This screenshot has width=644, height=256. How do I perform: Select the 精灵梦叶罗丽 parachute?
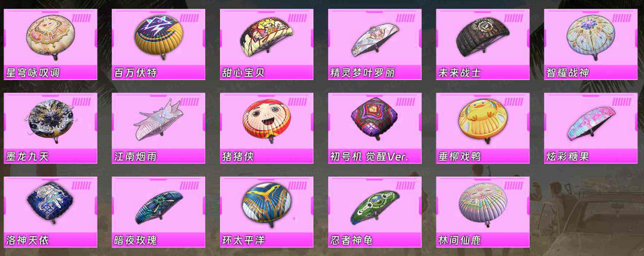374,44
